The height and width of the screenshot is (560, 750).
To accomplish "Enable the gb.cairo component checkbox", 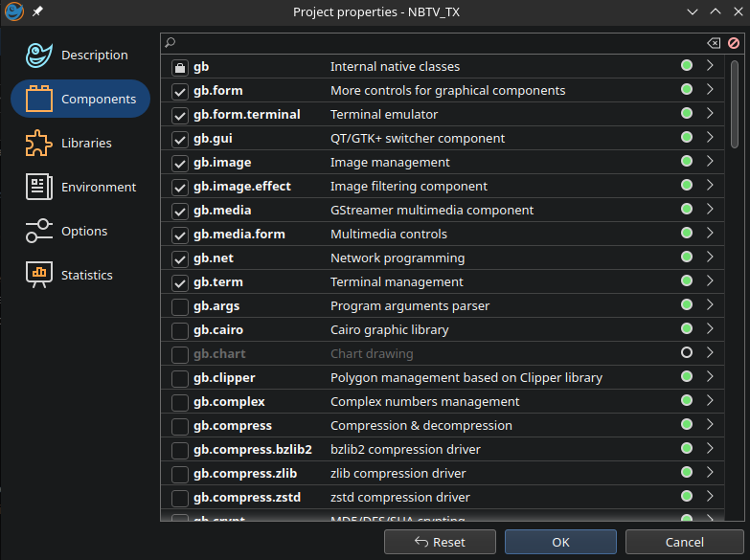I will (179, 330).
